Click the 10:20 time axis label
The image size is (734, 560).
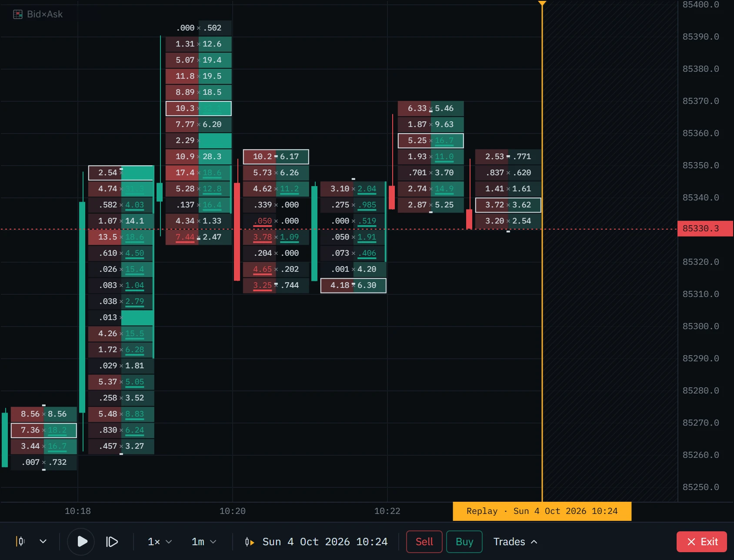pyautogui.click(x=232, y=511)
